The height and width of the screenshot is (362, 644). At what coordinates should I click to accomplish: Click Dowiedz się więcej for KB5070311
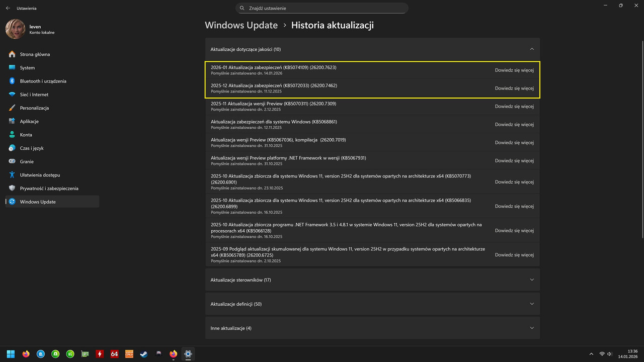[x=514, y=106]
